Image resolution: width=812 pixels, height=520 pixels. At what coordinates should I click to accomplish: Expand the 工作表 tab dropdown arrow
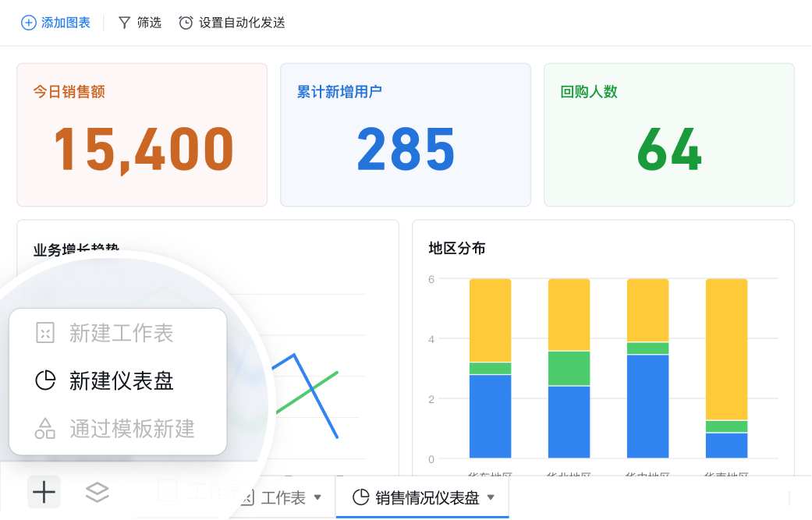[318, 497]
